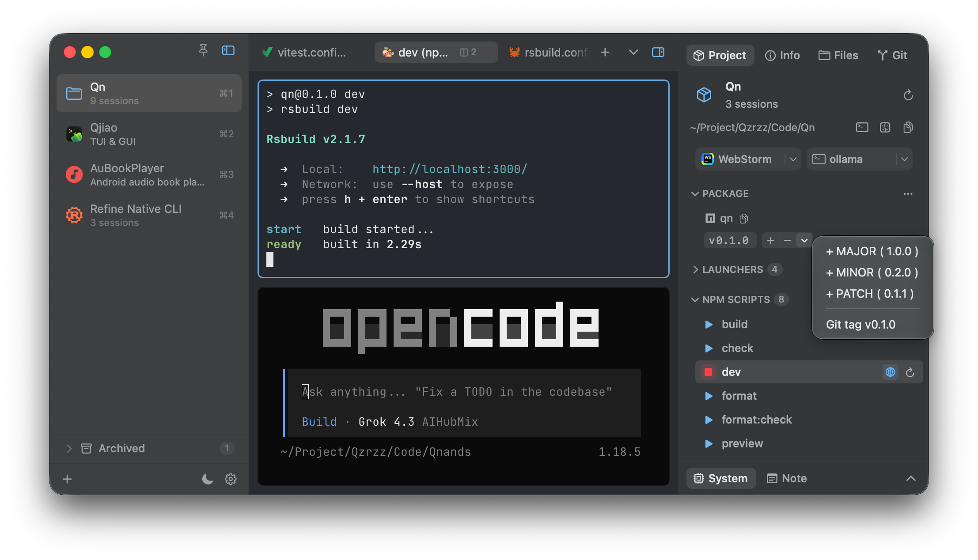Switch to the dev (np... tab
978x560 pixels.
coord(436,52)
